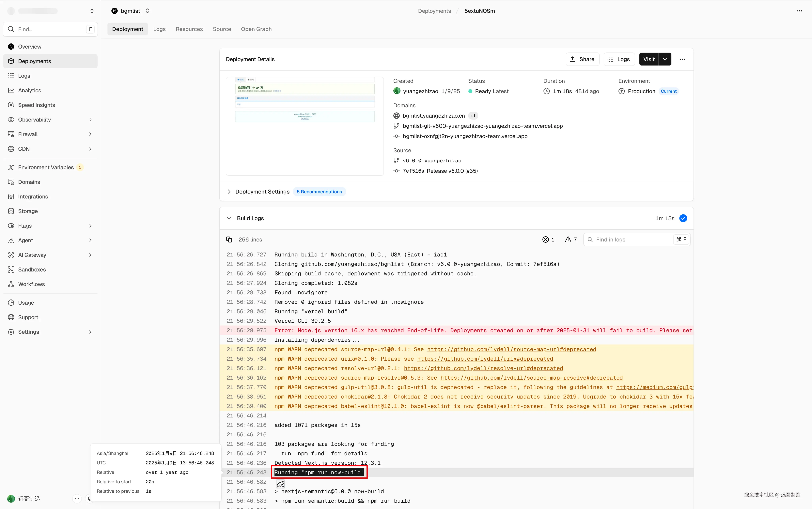Viewport: 812px width, 509px height.
Task: Expand the Observability submenu
Action: click(x=90, y=120)
